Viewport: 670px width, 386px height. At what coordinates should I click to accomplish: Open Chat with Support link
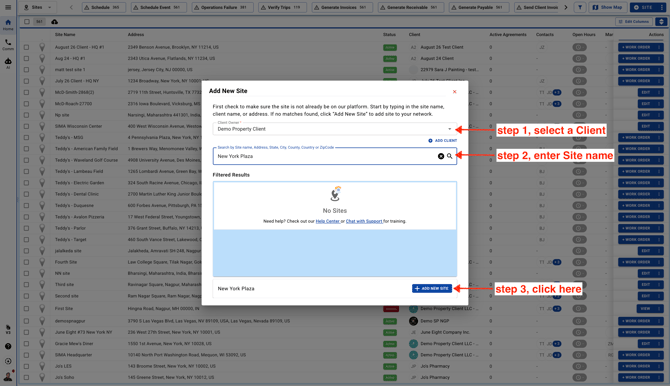pos(364,221)
